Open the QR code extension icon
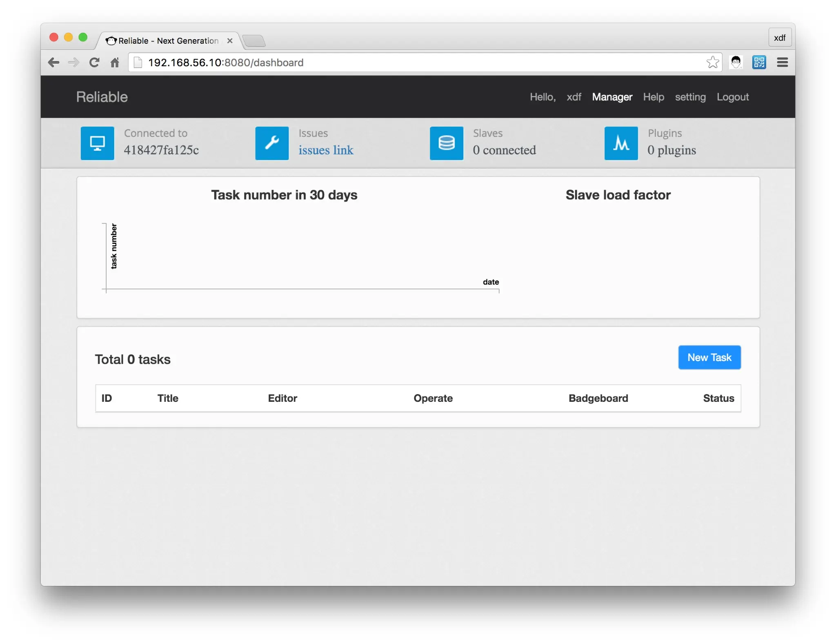Screen dimensions: 836x644 (x=759, y=62)
